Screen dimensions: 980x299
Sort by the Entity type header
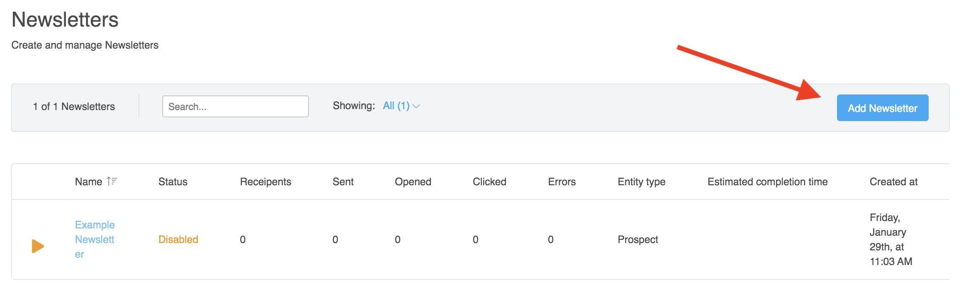click(x=641, y=182)
